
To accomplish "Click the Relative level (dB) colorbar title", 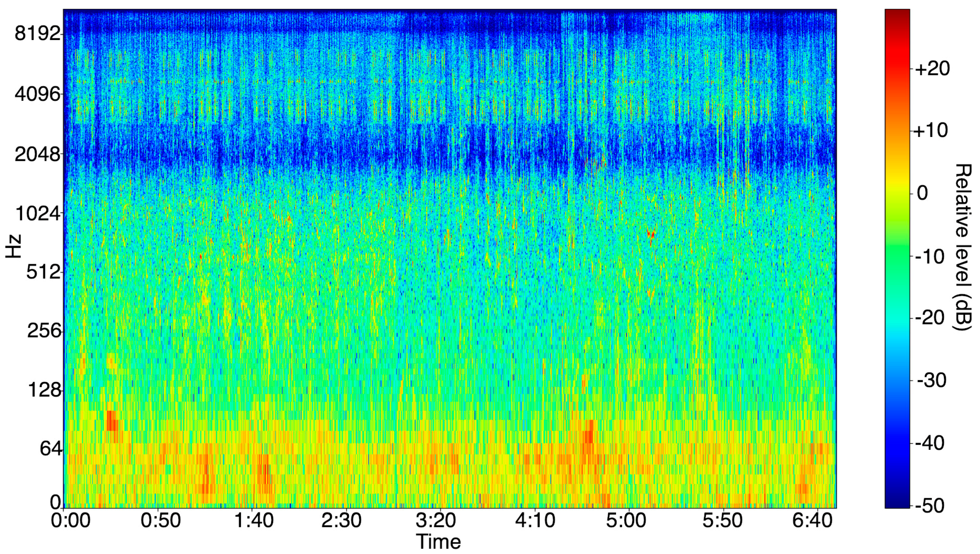I will click(963, 246).
